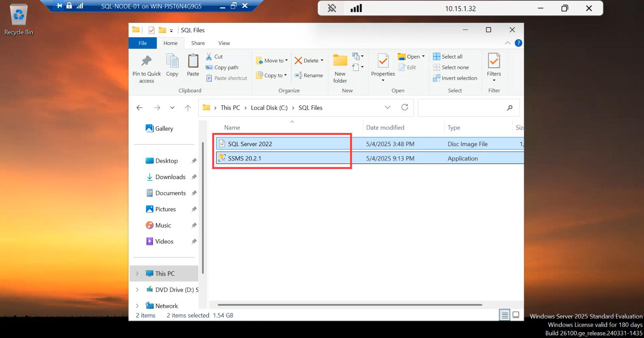Switch to the View ribbon tab

pyautogui.click(x=224, y=43)
